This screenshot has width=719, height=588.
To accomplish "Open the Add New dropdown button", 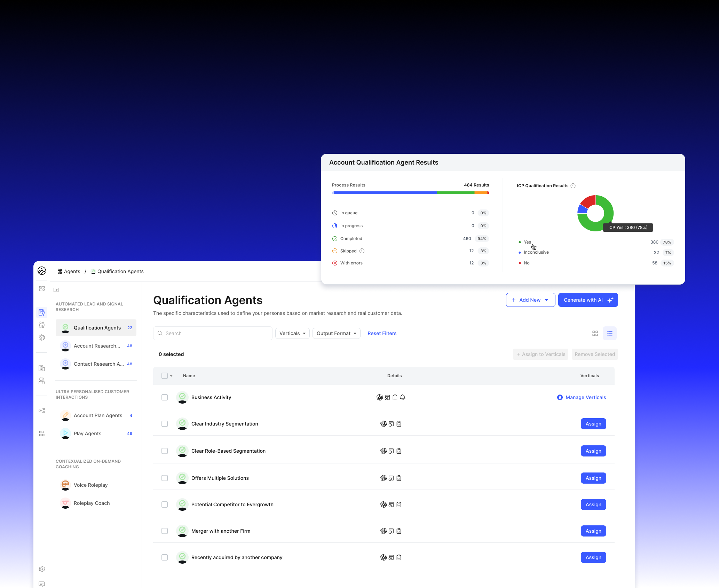I will click(530, 300).
